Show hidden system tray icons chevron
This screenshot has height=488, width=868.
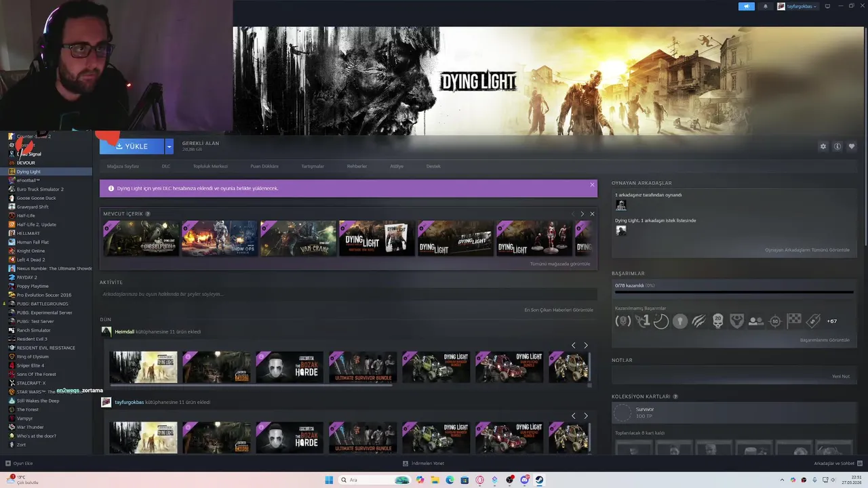782,480
